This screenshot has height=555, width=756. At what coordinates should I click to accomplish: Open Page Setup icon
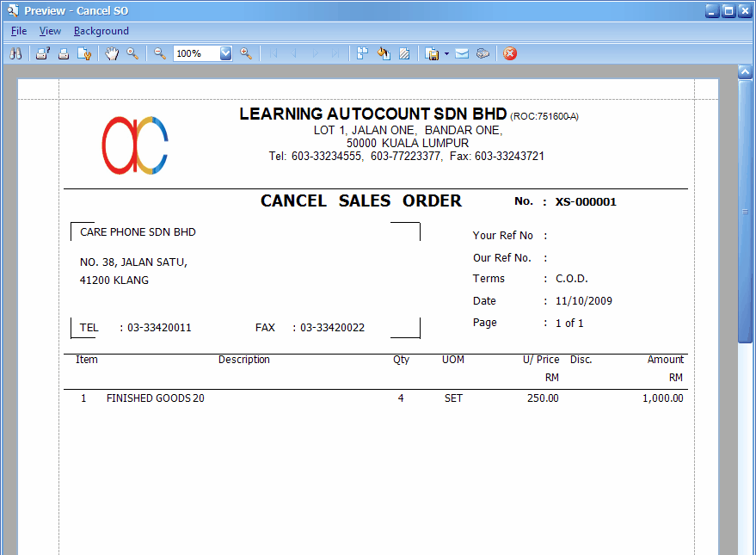click(x=84, y=53)
